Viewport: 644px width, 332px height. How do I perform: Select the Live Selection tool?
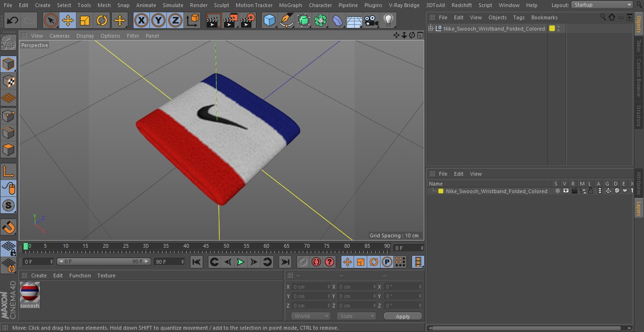pos(51,21)
